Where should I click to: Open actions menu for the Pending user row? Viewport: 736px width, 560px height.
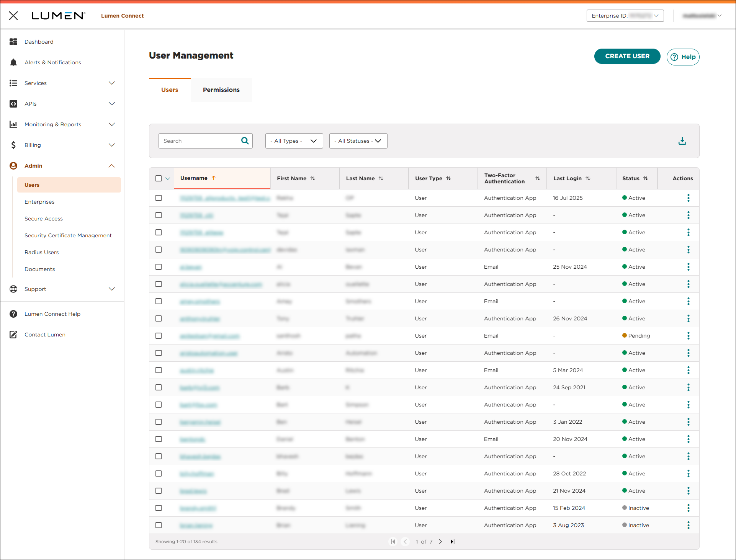click(688, 336)
